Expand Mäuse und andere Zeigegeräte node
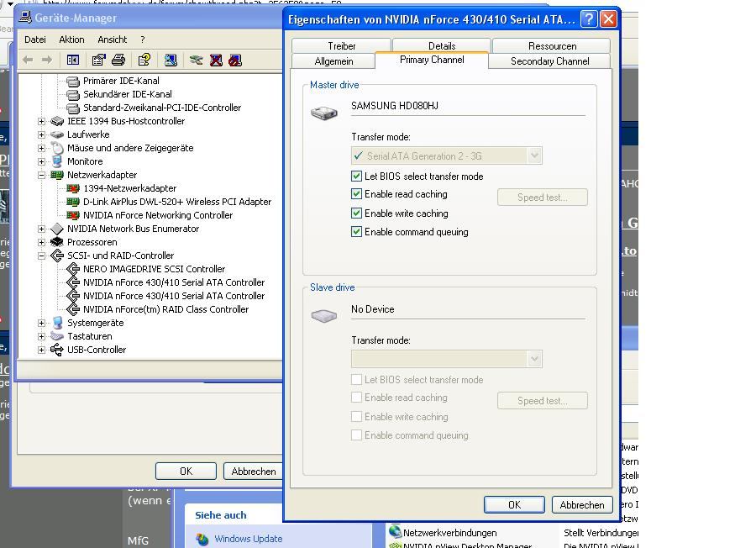This screenshot has width=756, height=548. [x=41, y=148]
